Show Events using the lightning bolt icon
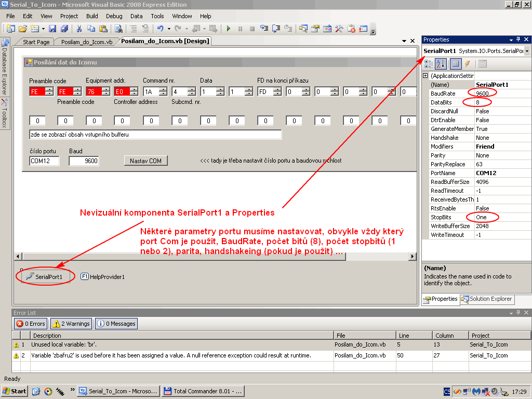Image resolution: width=532 pixels, height=399 pixels. tap(468, 64)
